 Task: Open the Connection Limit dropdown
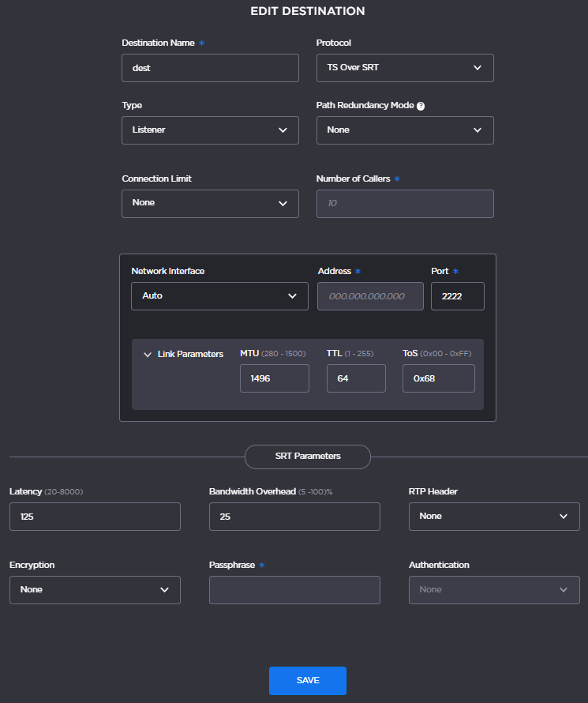pyautogui.click(x=210, y=203)
